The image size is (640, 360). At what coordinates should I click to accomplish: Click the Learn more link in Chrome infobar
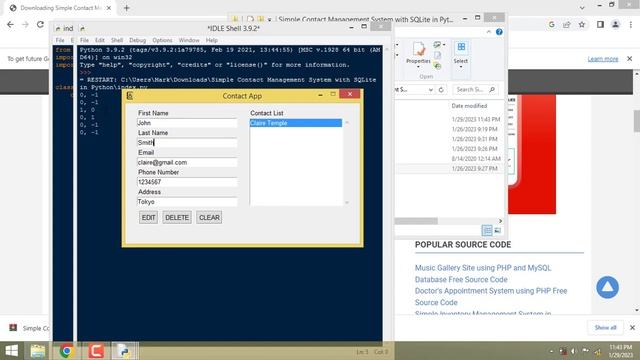coord(603,59)
